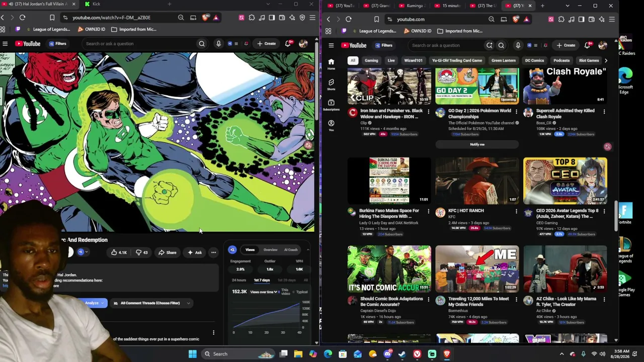
Task: Click Create in the left YouTube window
Action: coord(267,44)
